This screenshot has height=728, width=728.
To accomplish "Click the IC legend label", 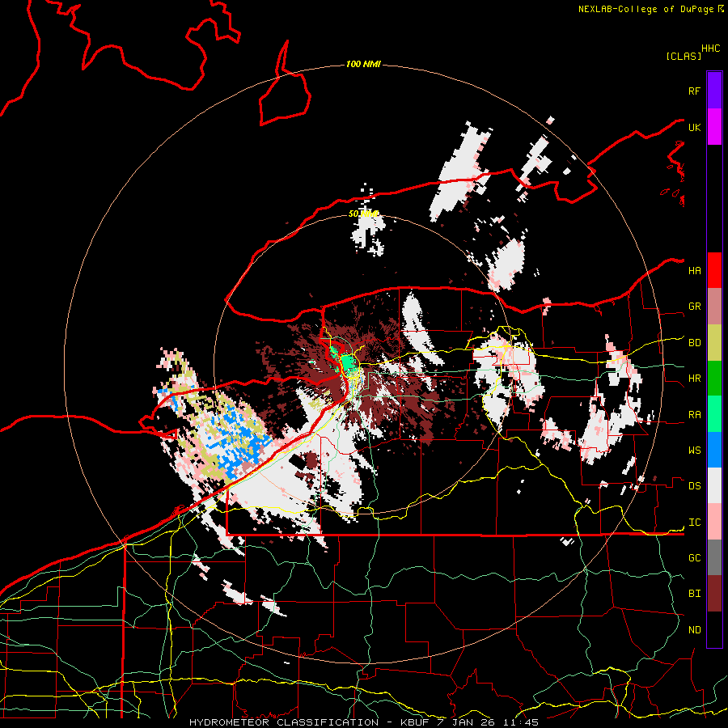I will [x=694, y=523].
